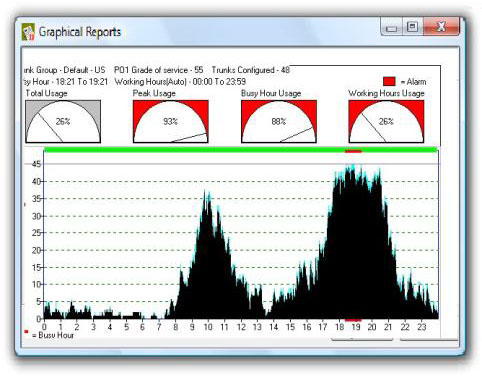Close the Graphical Reports window

tap(441, 27)
